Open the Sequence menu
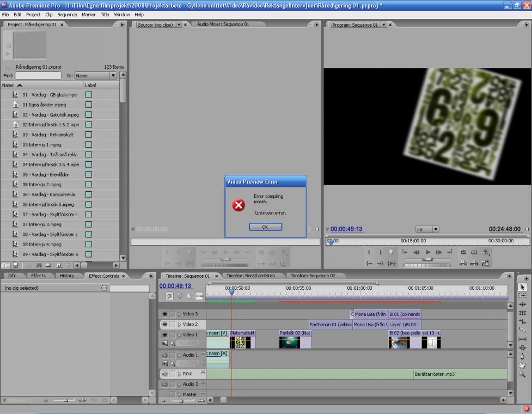532x414 pixels. coord(68,14)
